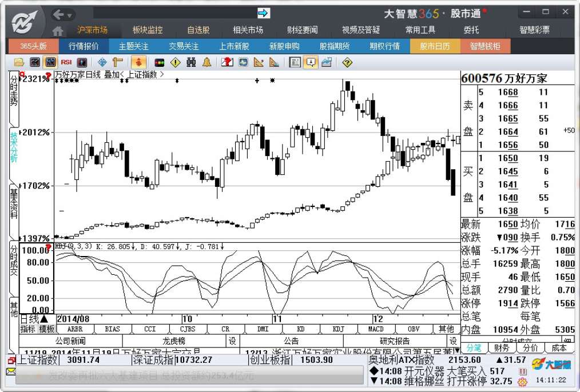Select the 分时成交 side tab
The height and width of the screenshot is (392, 580).
pyautogui.click(x=14, y=268)
